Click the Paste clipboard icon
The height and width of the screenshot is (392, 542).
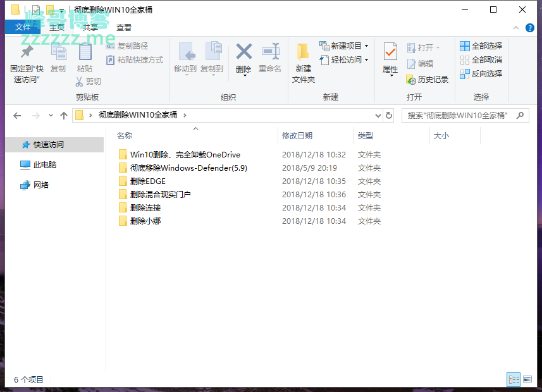(x=85, y=52)
